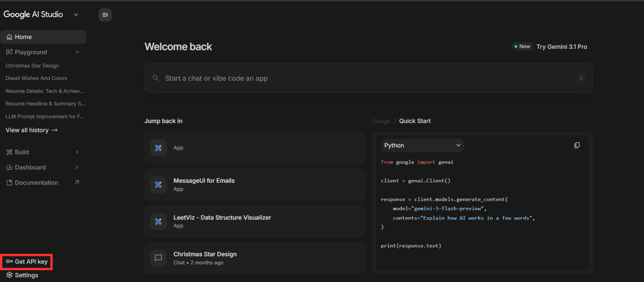
Task: Open the untitled App card
Action: [255, 148]
